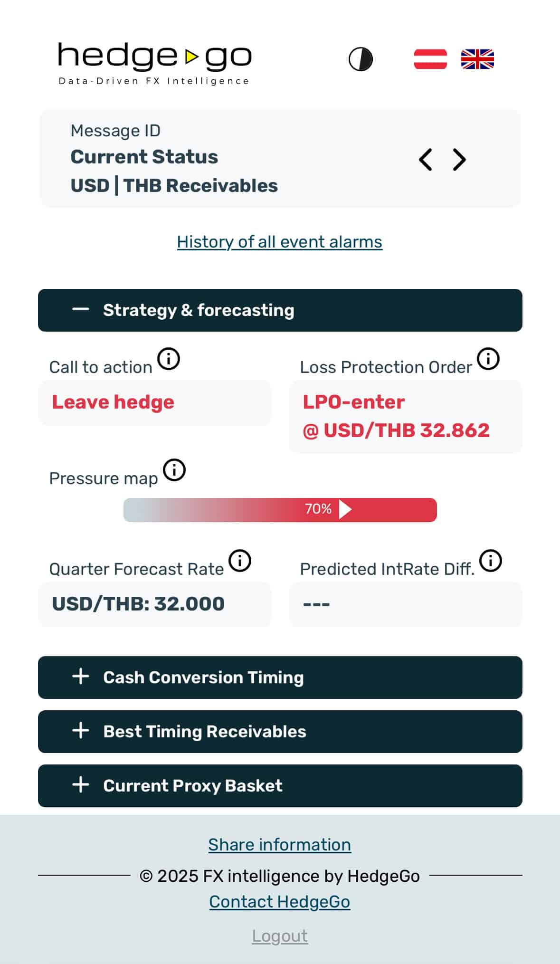Click the 70% pressure map bar
560x964 pixels.
[280, 510]
